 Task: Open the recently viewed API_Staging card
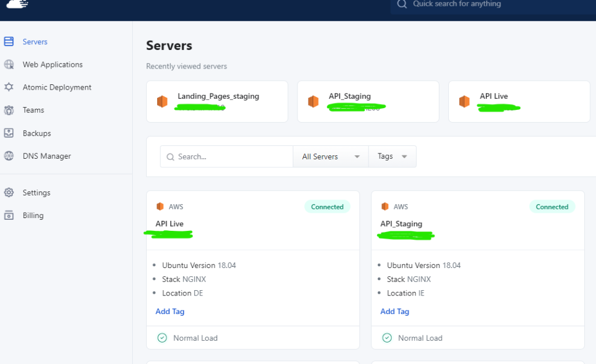[368, 101]
